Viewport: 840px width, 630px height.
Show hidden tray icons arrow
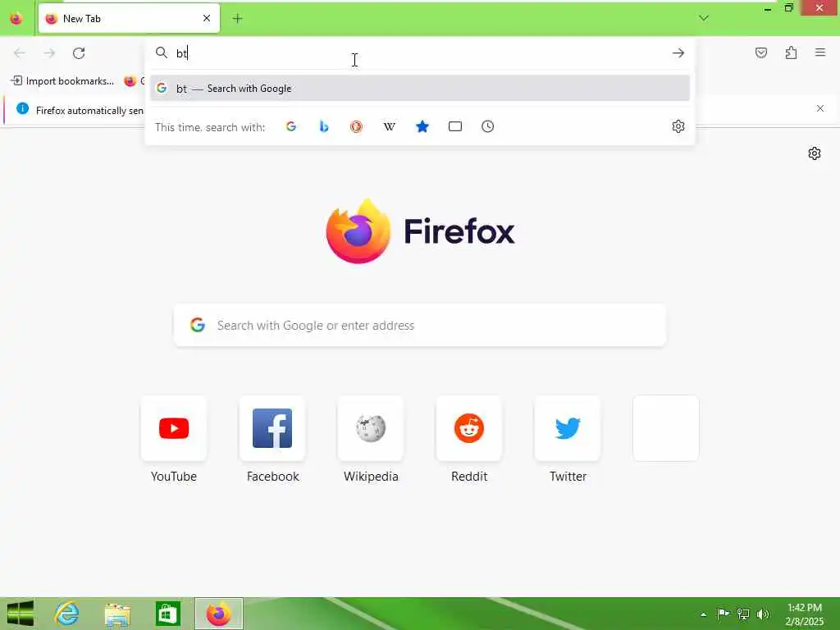(x=703, y=614)
